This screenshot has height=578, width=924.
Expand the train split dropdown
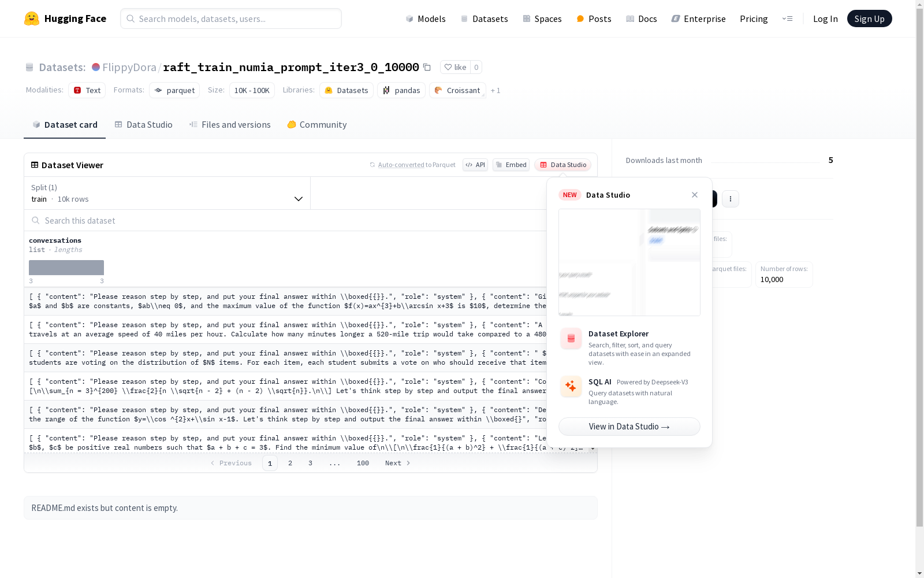[167, 193]
